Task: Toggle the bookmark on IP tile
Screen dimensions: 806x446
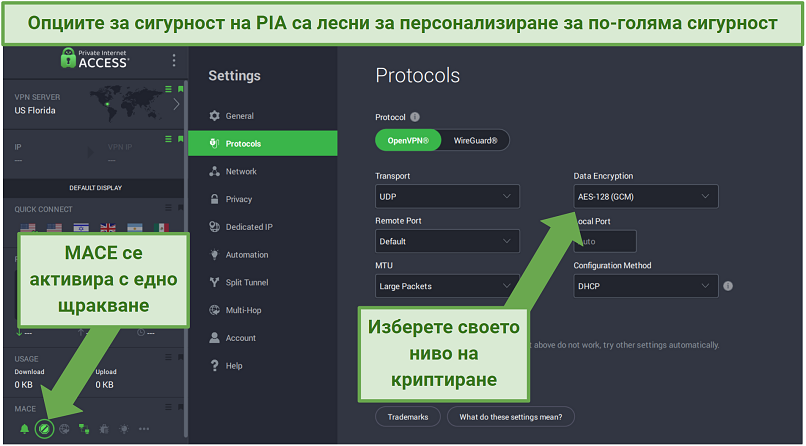Action: coord(180,139)
